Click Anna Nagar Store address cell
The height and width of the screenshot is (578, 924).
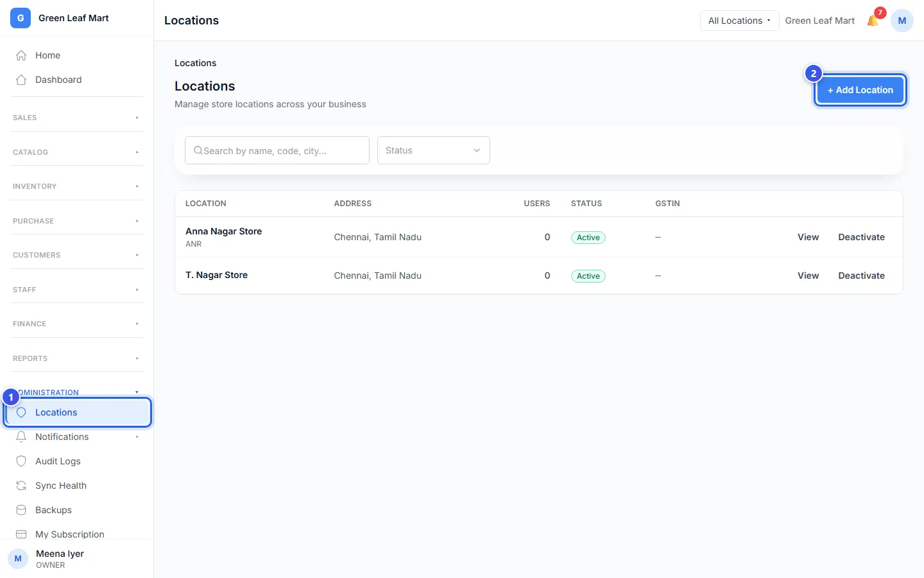[x=378, y=237]
